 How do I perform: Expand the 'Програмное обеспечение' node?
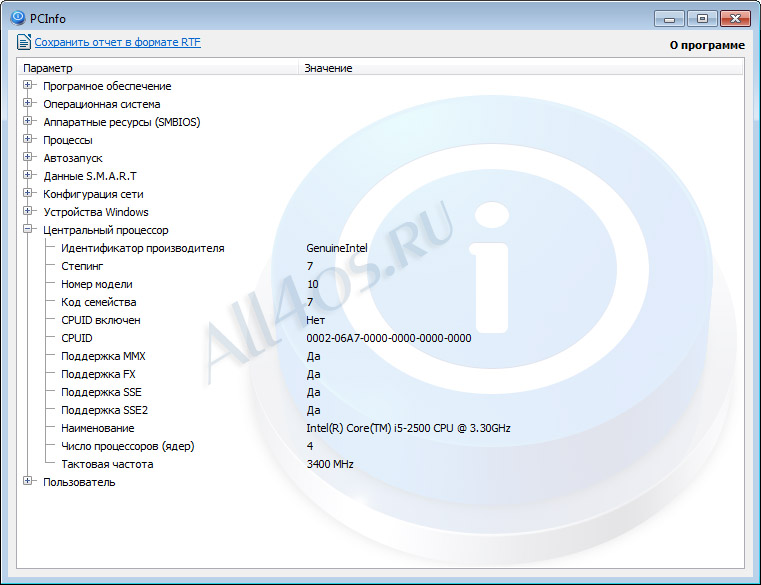coord(28,85)
